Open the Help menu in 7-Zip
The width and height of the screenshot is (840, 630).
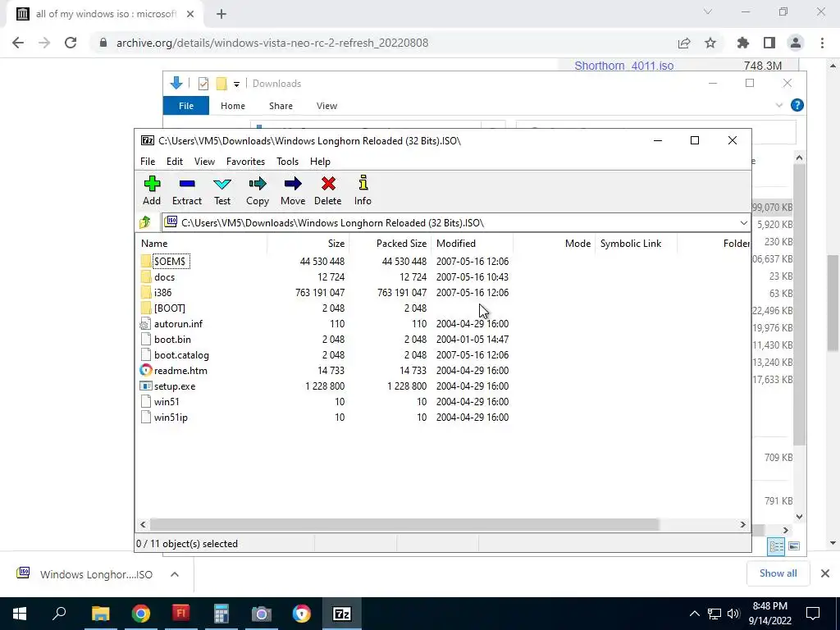(x=320, y=162)
